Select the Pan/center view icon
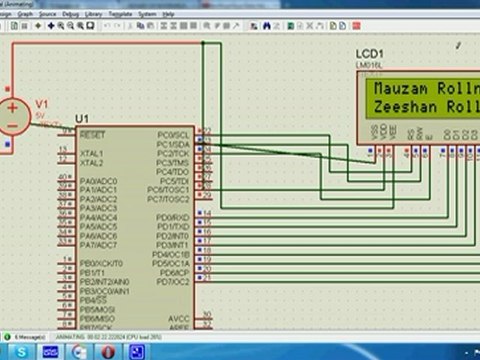480x360 pixels. coord(51,26)
